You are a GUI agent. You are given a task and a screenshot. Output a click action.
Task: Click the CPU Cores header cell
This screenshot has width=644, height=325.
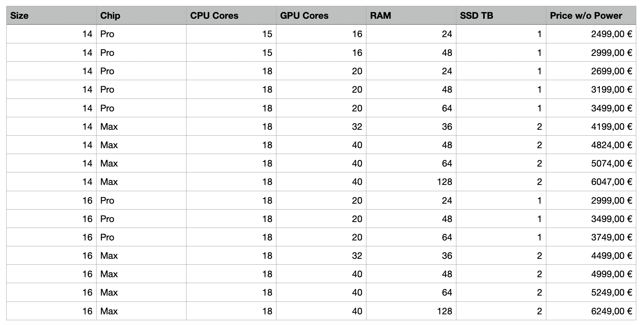[231, 15]
